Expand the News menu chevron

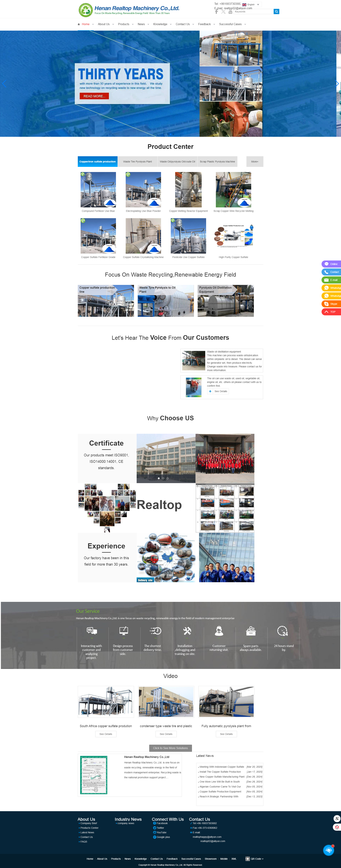coord(148,24)
